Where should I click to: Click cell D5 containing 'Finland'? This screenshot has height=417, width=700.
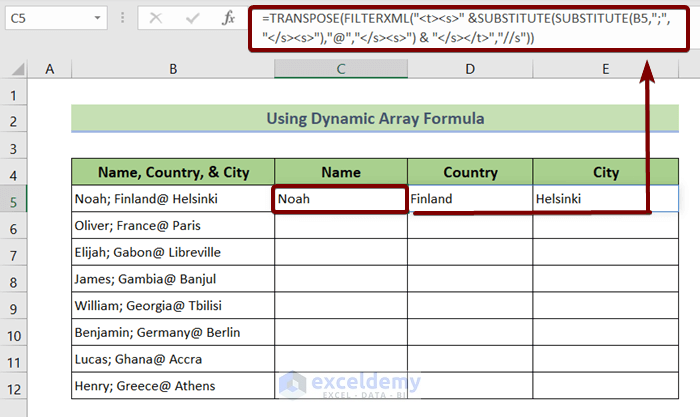pos(470,199)
